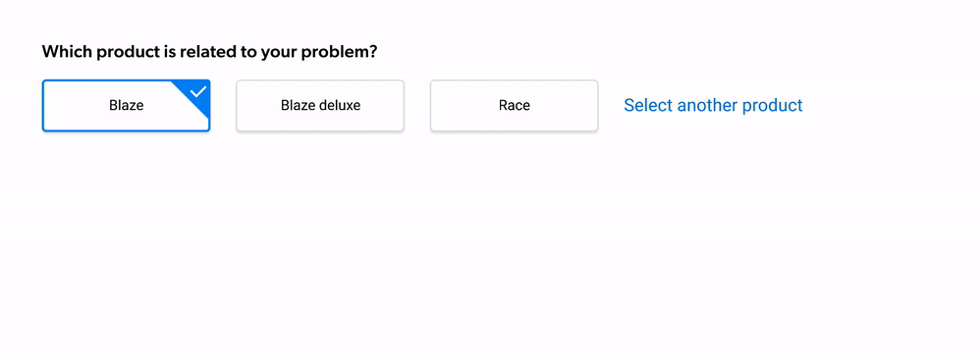Viewport: 980px width, 361px height.
Task: Choose the Race product option
Action: tap(514, 106)
